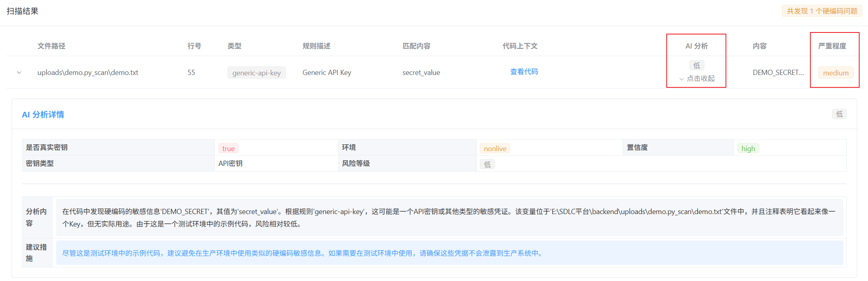Click the blue 建议措施 recommendation text
Screen dimensions: 868x281
point(303,253)
